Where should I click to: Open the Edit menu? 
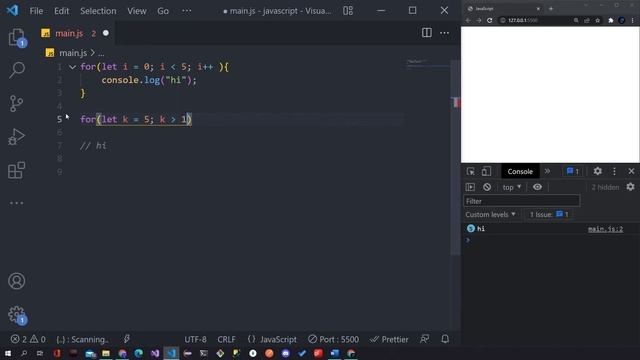tap(62, 11)
